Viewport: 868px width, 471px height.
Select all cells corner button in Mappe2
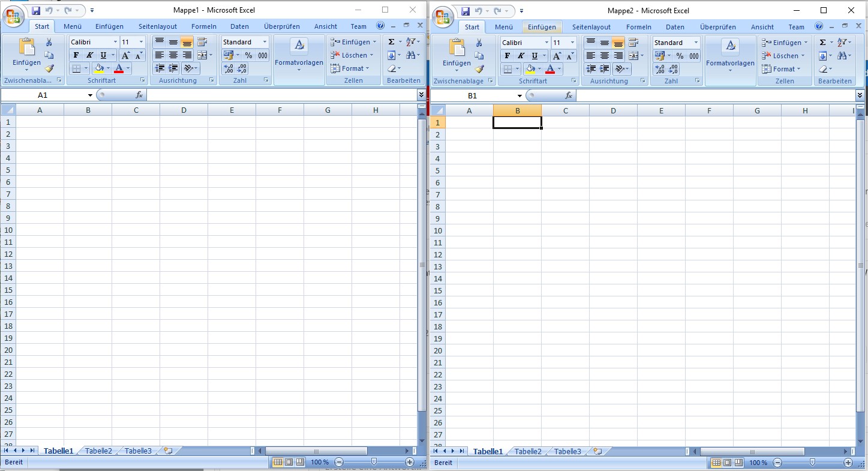coord(438,110)
